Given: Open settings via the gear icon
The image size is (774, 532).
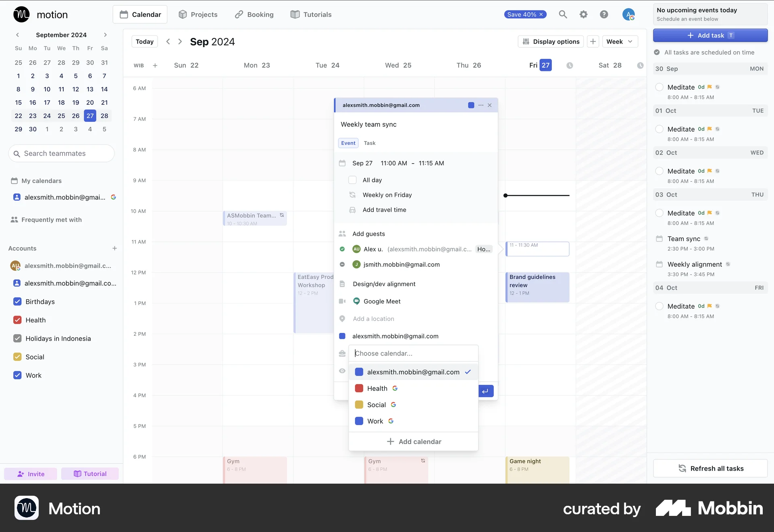Looking at the screenshot, I should click(583, 14).
